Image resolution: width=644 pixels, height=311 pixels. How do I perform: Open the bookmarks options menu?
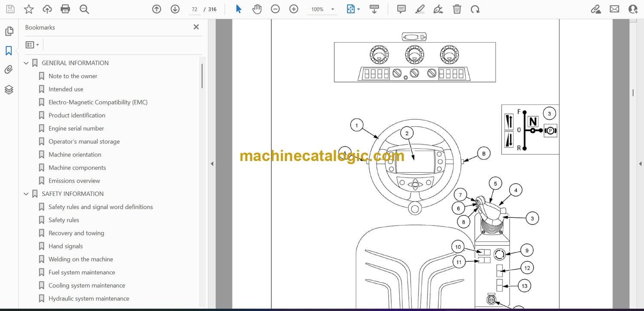[32, 45]
